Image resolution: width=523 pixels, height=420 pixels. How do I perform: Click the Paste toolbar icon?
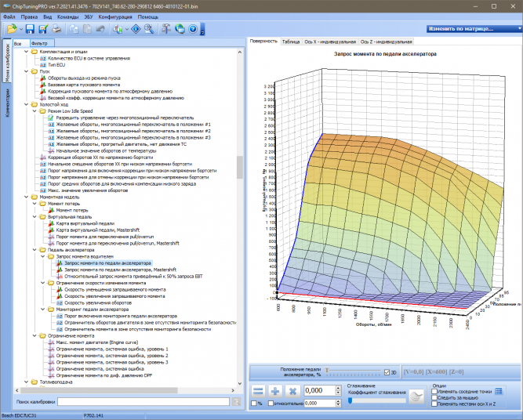pyautogui.click(x=87, y=29)
